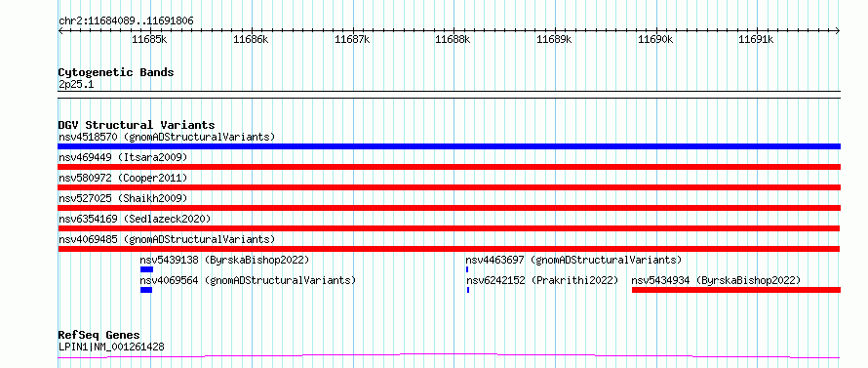
Task: Click the nsv4518570 (gnomADStructuralVariants) label
Action: (167, 137)
